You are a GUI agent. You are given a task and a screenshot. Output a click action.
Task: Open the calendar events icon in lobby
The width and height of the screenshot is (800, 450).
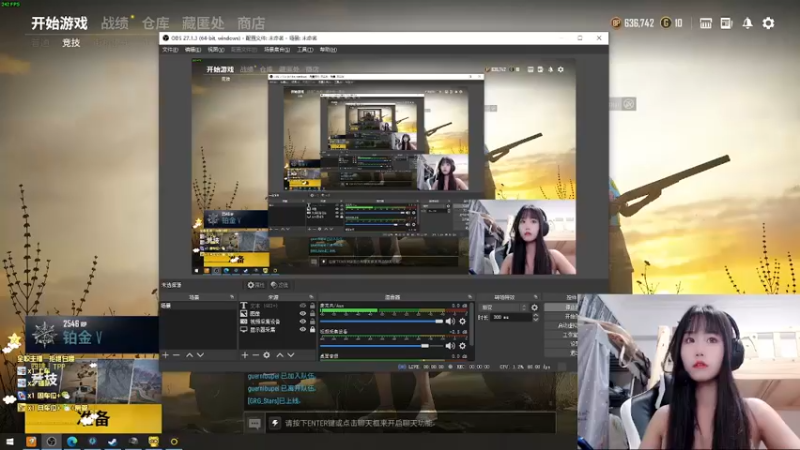point(706,23)
